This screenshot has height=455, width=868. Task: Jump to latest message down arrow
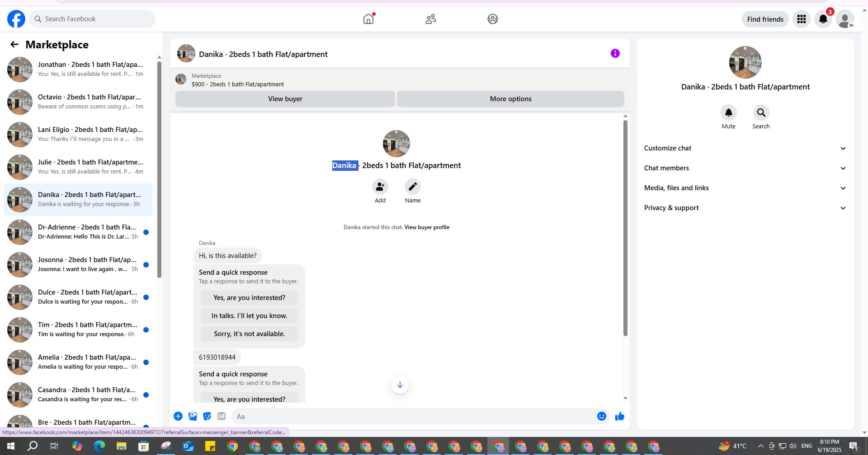[x=400, y=385]
